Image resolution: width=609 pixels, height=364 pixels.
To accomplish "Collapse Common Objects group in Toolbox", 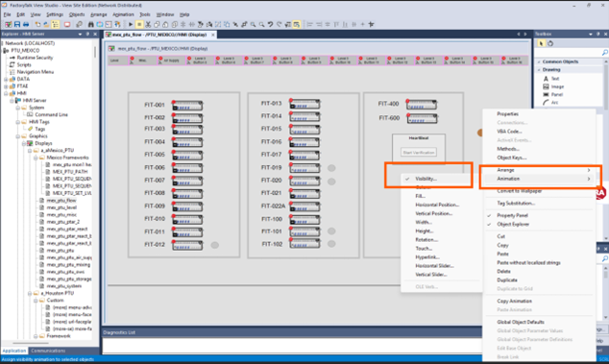I will (x=539, y=61).
